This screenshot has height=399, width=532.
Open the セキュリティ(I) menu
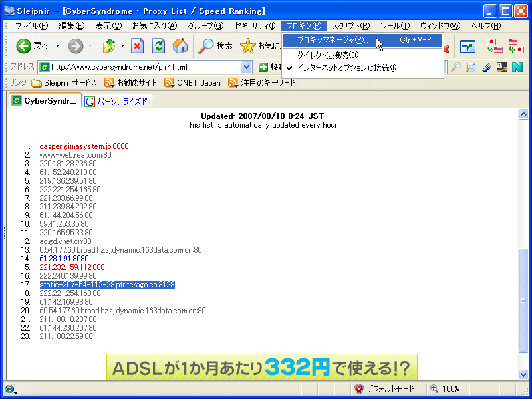pos(255,26)
